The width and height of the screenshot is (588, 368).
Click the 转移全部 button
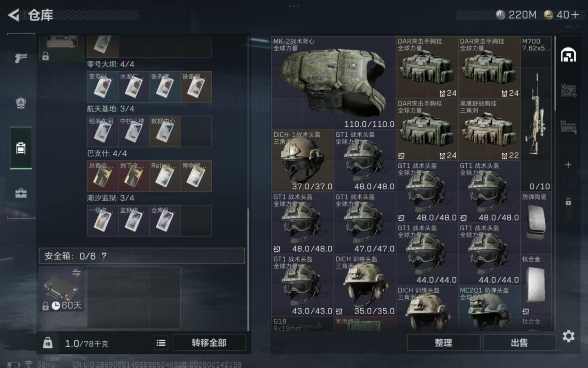click(209, 343)
